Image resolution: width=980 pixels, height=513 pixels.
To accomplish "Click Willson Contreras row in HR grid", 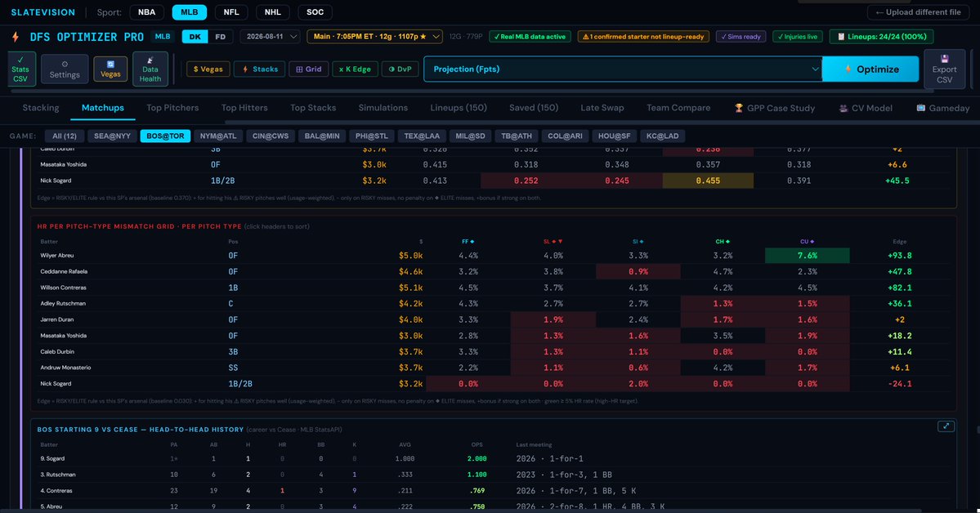I will pyautogui.click(x=494, y=288).
